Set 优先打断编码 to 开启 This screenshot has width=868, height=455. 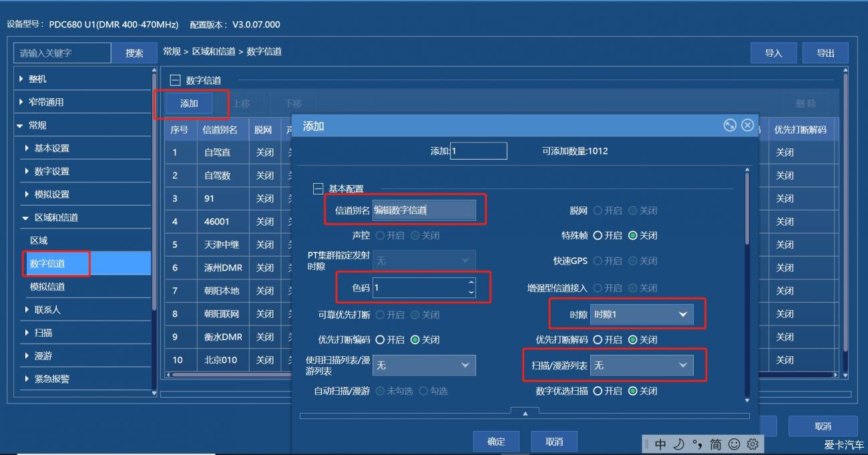tap(380, 340)
